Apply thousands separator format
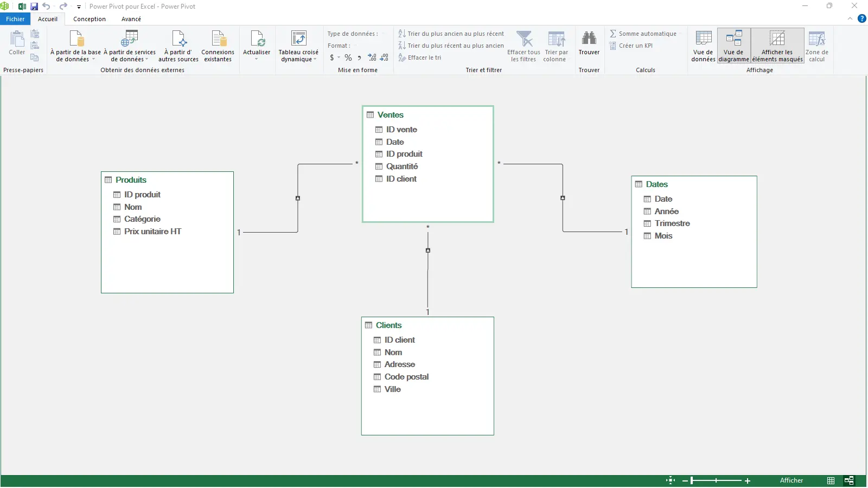This screenshot has height=488, width=868. (359, 57)
